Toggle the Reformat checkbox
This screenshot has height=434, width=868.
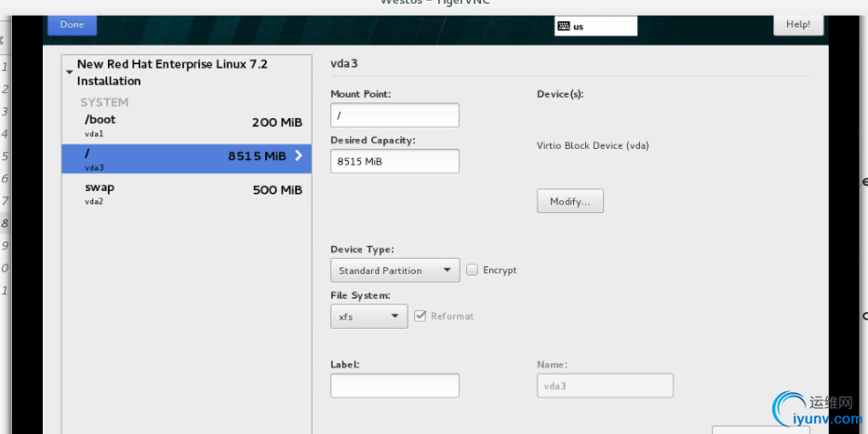point(421,316)
